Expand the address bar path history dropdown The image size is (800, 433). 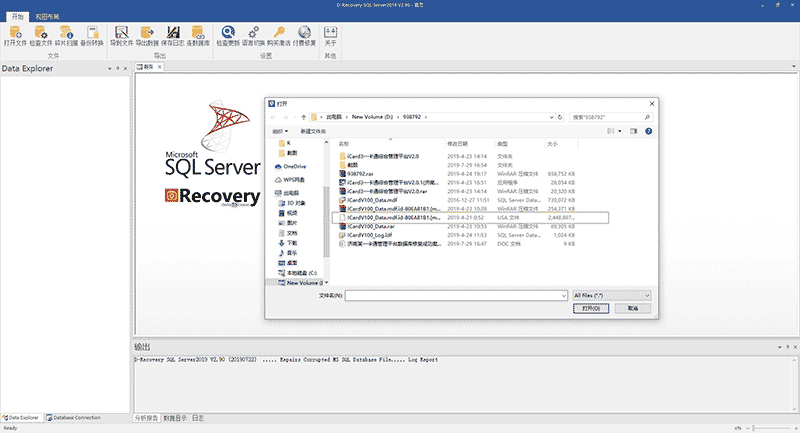click(x=551, y=117)
